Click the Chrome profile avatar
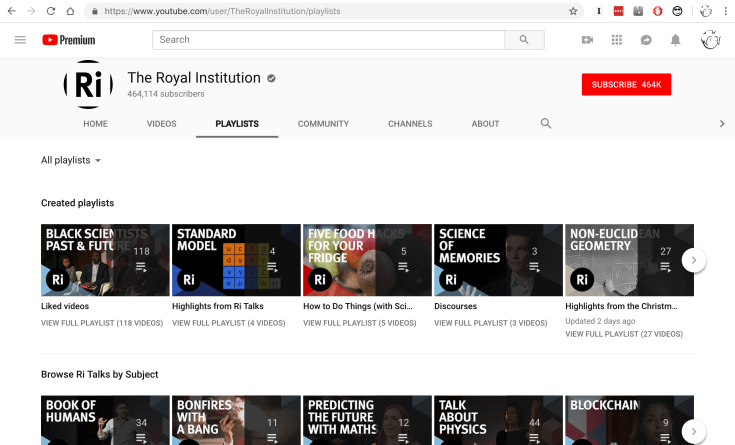This screenshot has width=735, height=445. pos(706,11)
